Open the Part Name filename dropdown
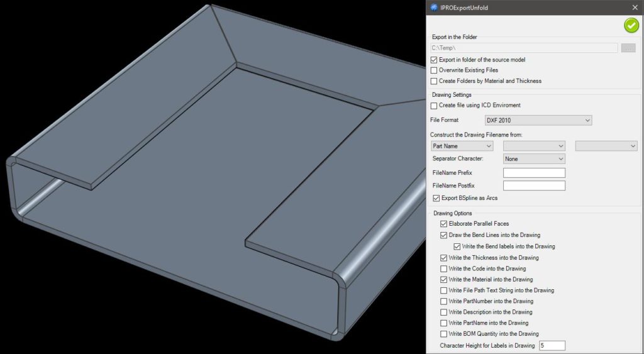This screenshot has height=354, width=644. click(462, 146)
